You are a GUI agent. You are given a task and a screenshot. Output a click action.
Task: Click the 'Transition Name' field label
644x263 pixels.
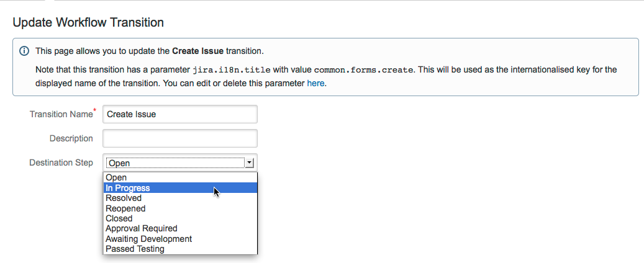tap(61, 114)
